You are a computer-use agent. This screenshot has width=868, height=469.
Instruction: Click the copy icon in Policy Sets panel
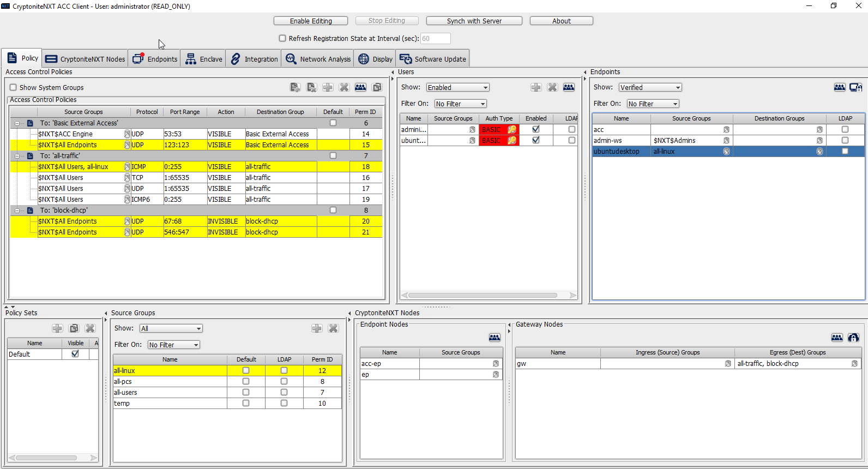74,328
